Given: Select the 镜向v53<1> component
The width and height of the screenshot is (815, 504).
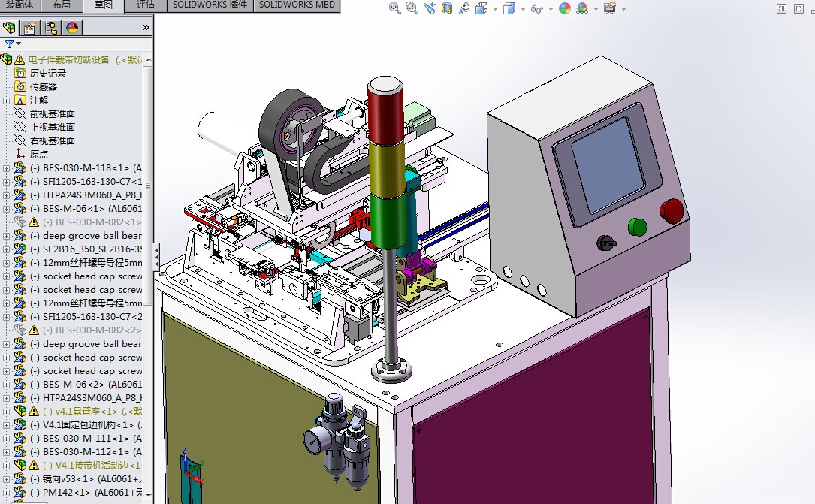Looking at the screenshot, I should tap(85, 479).
